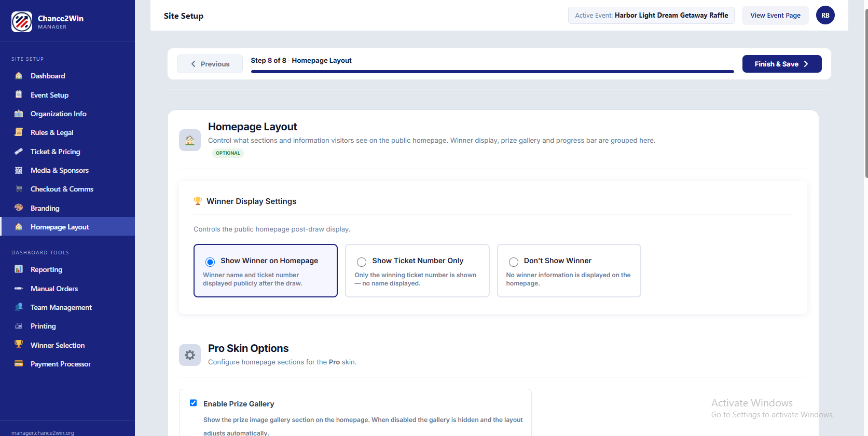
Task: Go to Branding settings
Action: [67, 208]
